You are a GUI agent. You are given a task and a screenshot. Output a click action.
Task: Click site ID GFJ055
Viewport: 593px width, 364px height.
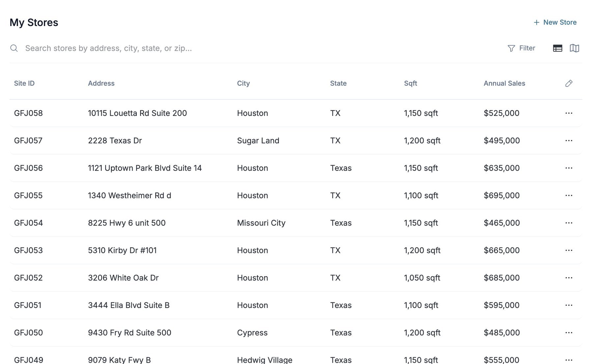point(28,195)
